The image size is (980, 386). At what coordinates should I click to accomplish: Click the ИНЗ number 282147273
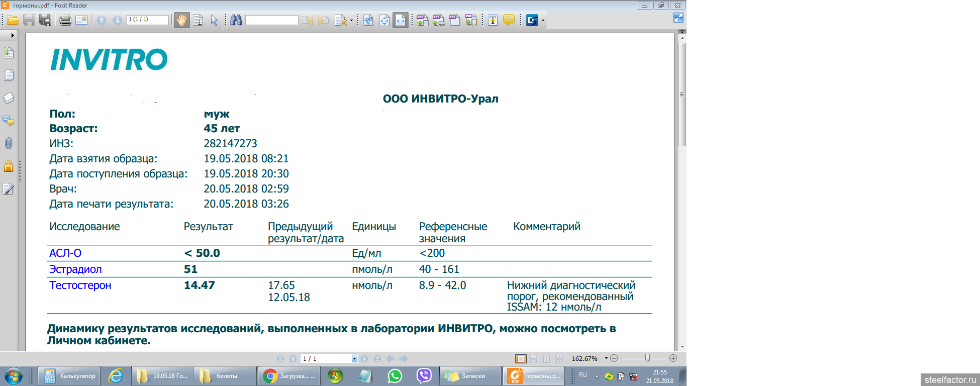point(230,144)
